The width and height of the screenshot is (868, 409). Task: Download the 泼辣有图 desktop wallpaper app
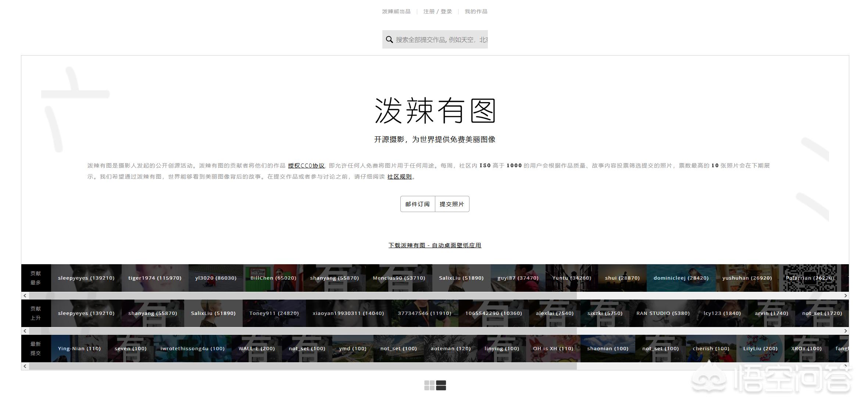[x=435, y=245]
